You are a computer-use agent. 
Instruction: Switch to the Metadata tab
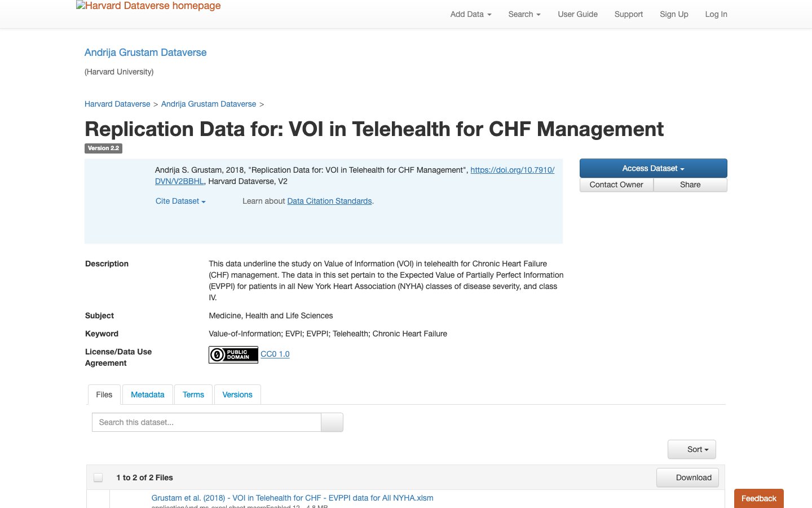point(148,395)
